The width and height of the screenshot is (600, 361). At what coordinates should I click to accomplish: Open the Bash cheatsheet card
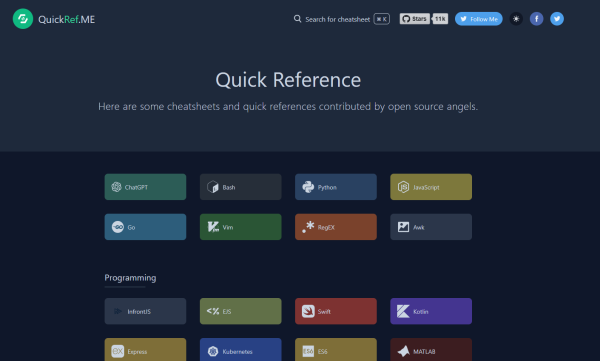(241, 187)
